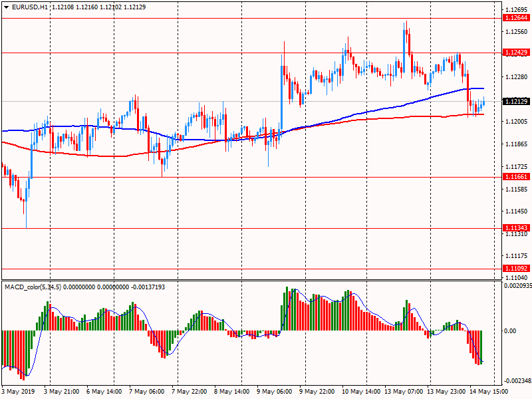
Task: Select the 1.12644 red price level label
Action: [515, 18]
